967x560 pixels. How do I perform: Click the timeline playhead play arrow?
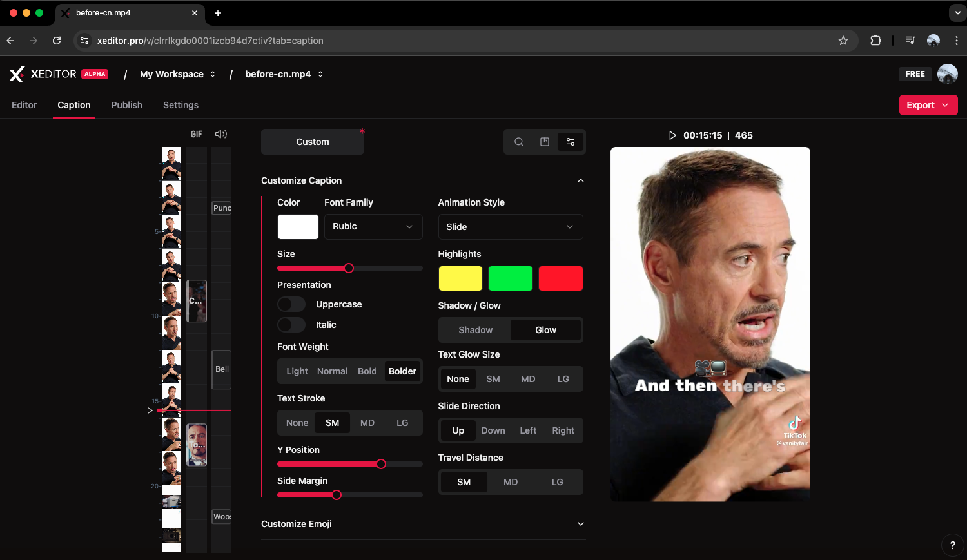[150, 410]
